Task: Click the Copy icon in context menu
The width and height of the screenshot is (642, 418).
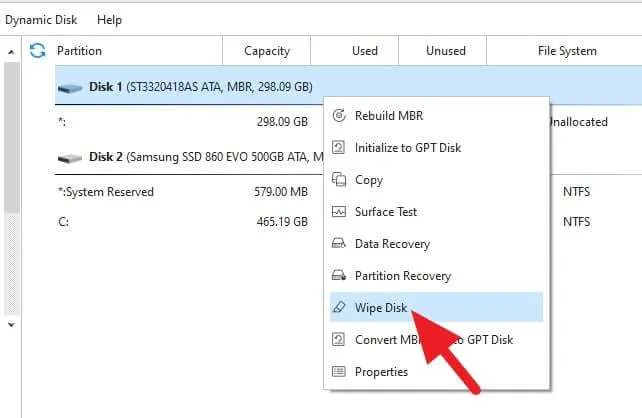Action: [x=339, y=179]
